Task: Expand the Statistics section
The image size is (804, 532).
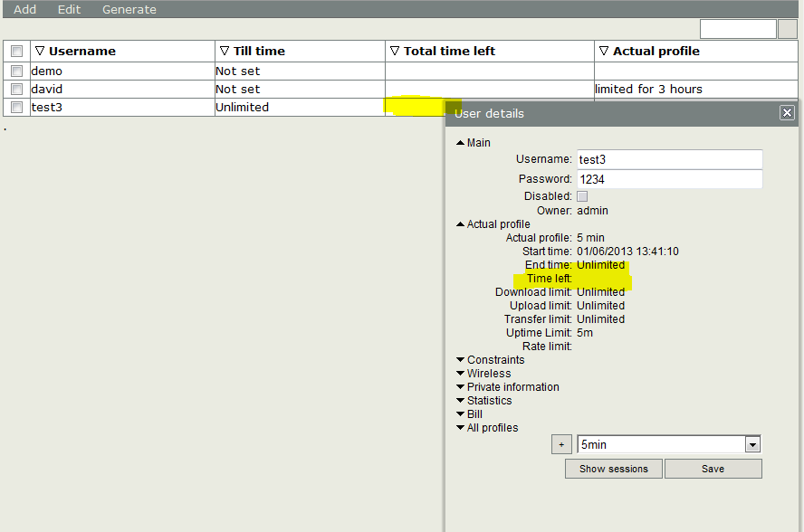Action: pos(484,400)
